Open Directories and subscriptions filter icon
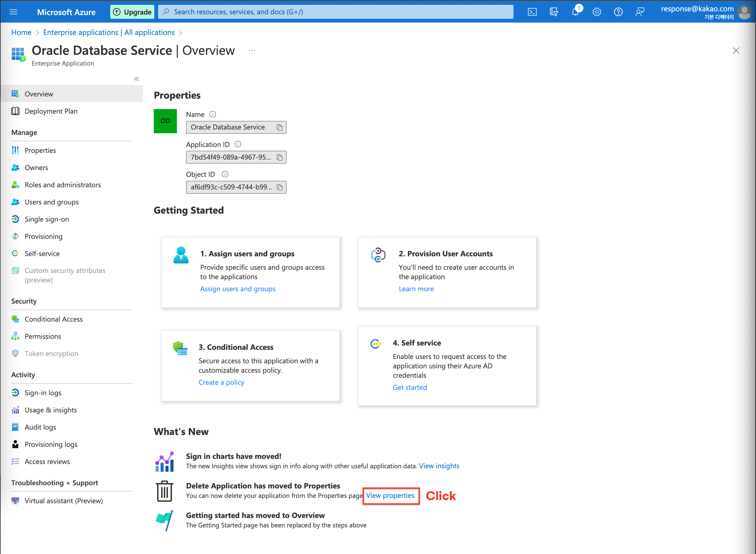 (554, 12)
